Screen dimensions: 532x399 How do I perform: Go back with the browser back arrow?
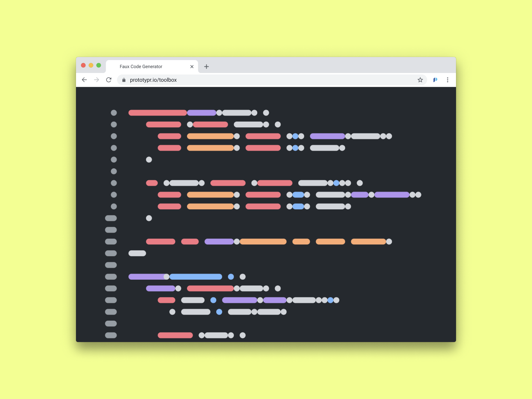[x=84, y=80]
